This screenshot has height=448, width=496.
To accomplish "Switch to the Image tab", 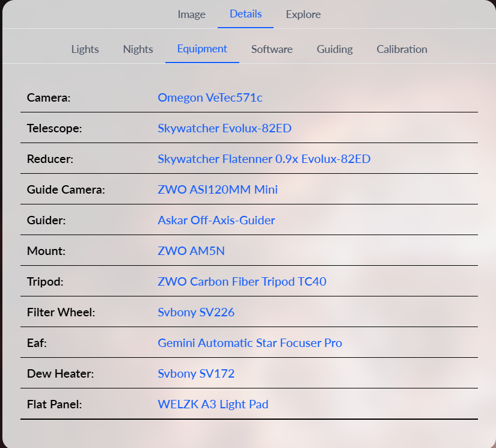I will click(191, 14).
